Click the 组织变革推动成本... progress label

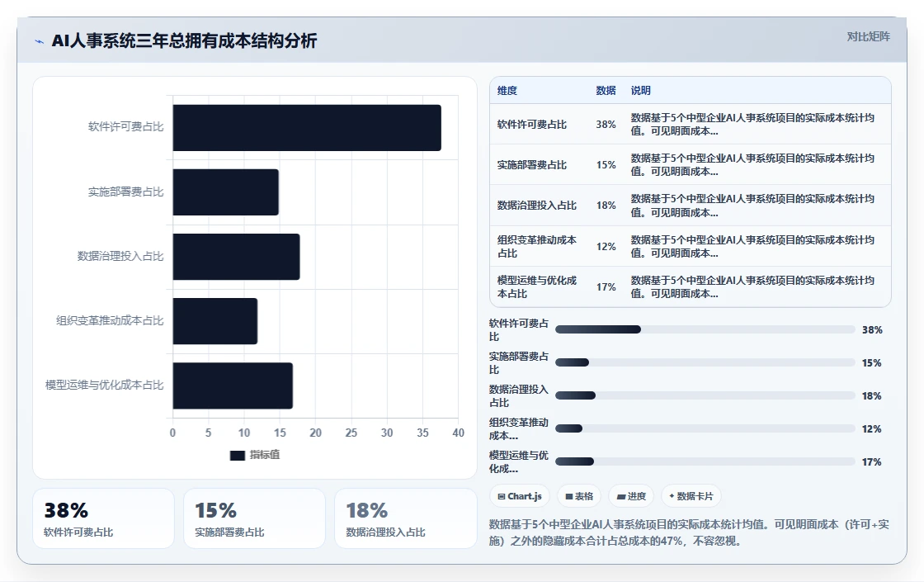(519, 428)
